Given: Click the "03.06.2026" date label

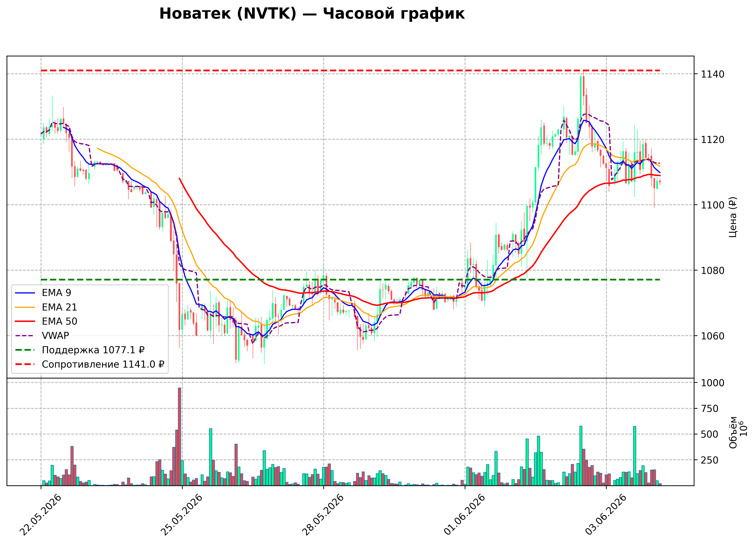Looking at the screenshot, I should [x=606, y=515].
